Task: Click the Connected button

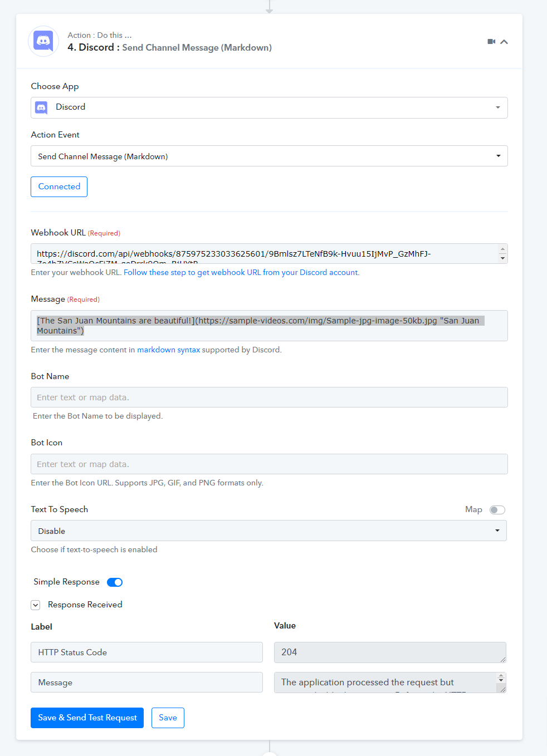Action: coord(59,186)
